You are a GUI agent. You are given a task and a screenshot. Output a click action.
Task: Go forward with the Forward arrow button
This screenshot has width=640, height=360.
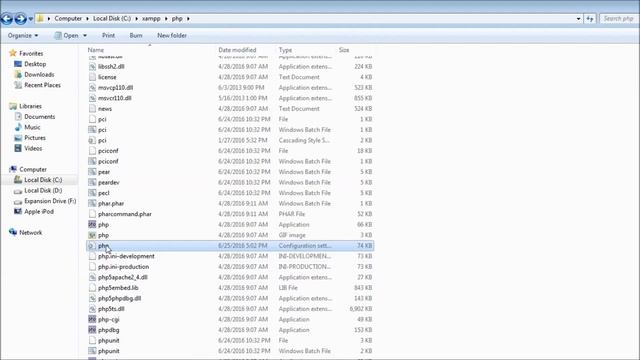(20, 18)
